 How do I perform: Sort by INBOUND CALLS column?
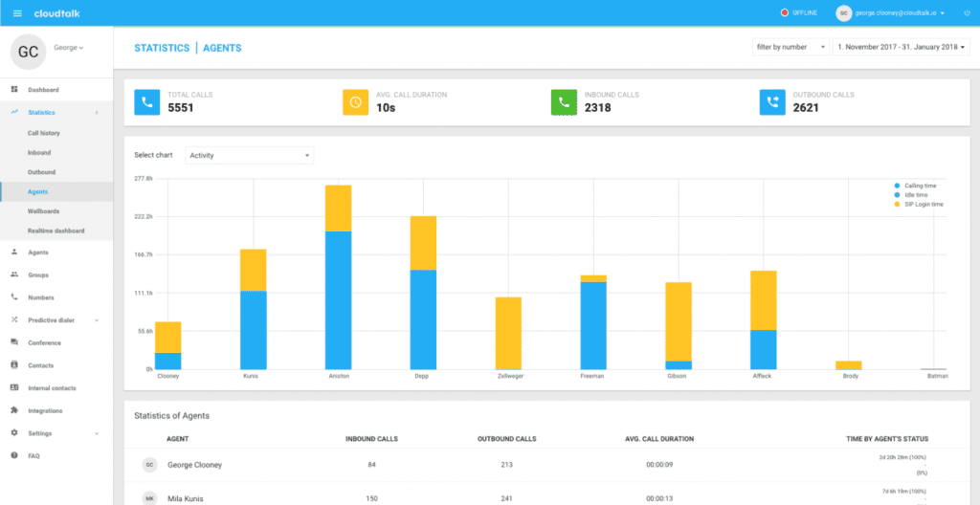click(x=372, y=439)
